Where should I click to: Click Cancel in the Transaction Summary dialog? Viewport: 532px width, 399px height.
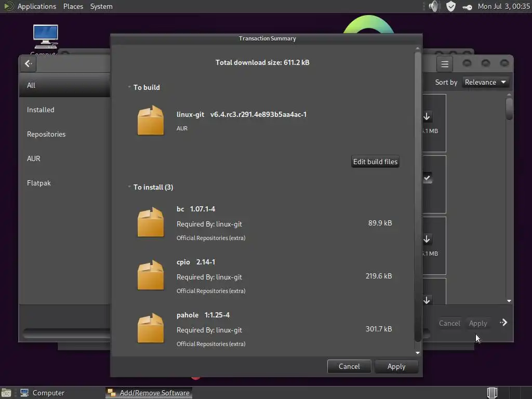[x=349, y=366]
